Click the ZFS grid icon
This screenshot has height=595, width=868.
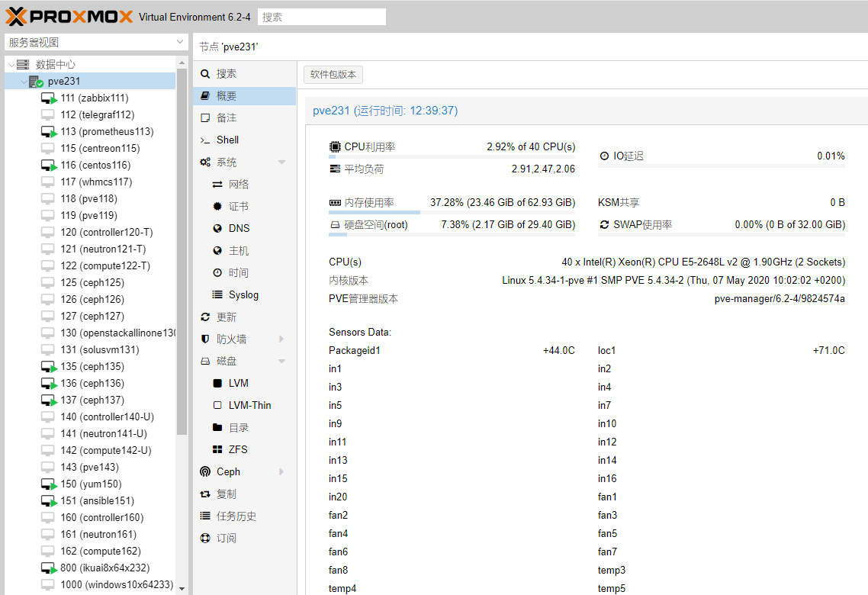coord(217,449)
